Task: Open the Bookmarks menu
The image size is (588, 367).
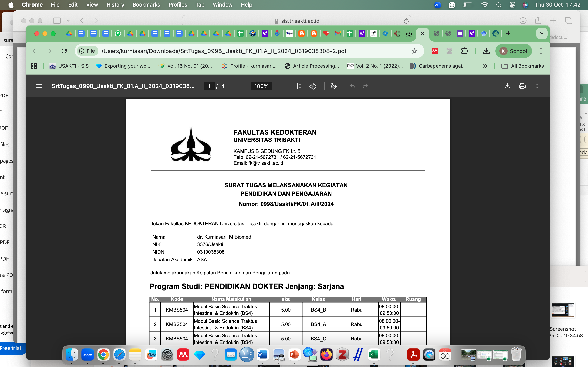Action: click(146, 5)
